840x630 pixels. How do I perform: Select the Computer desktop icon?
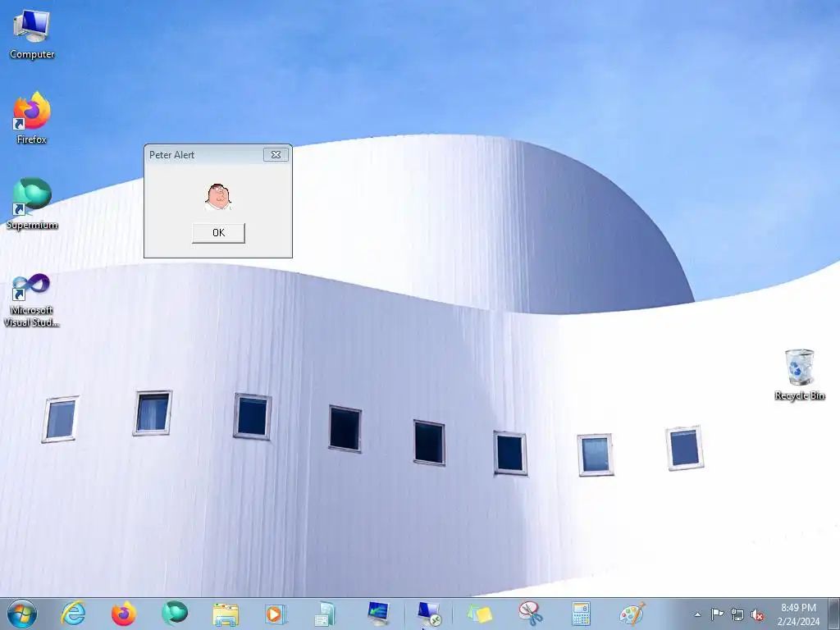click(32, 34)
